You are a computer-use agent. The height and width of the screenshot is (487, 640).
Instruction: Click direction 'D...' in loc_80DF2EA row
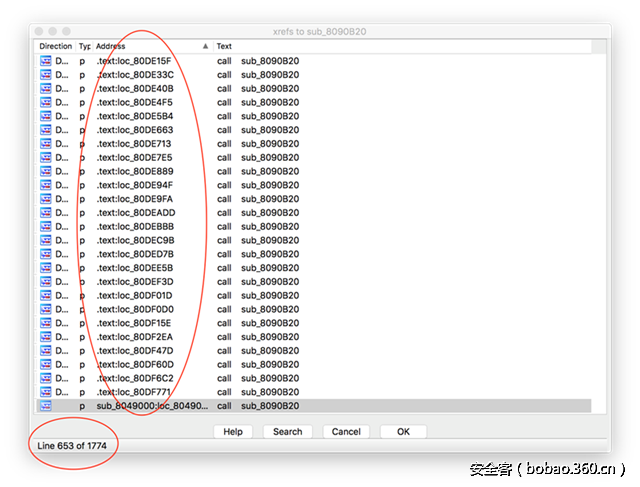(62, 337)
